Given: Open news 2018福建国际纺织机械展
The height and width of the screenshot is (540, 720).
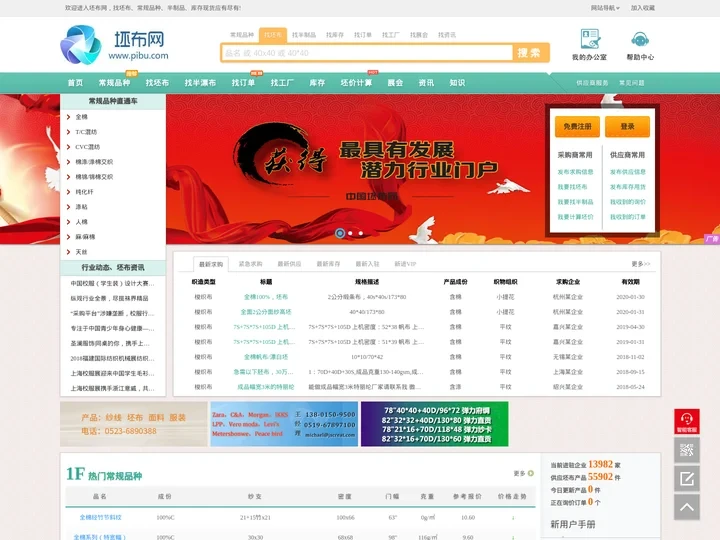Looking at the screenshot, I should coord(112,358).
